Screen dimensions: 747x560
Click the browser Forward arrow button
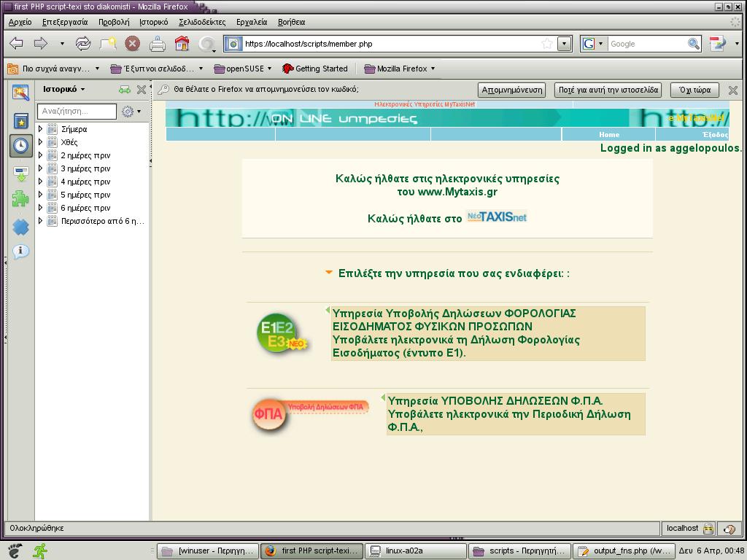tap(41, 44)
